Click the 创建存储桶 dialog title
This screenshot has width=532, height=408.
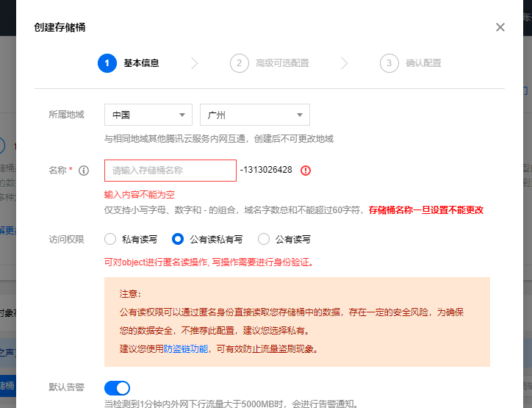click(60, 27)
